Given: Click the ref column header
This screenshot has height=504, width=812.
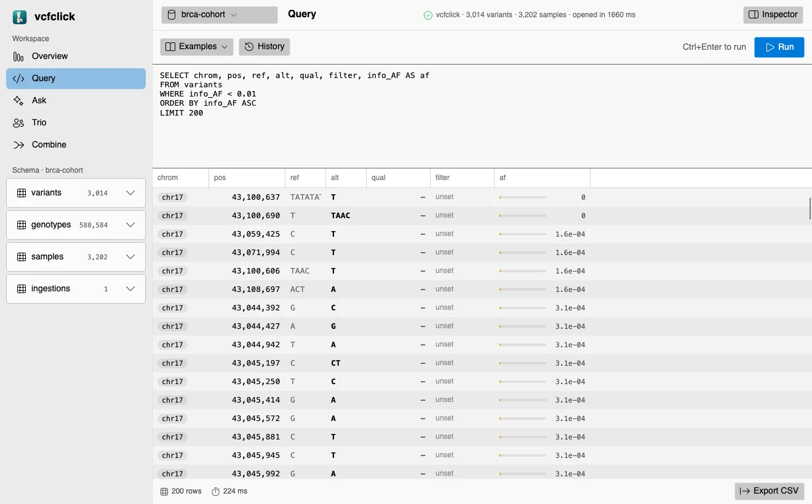Looking at the screenshot, I should click(306, 178).
